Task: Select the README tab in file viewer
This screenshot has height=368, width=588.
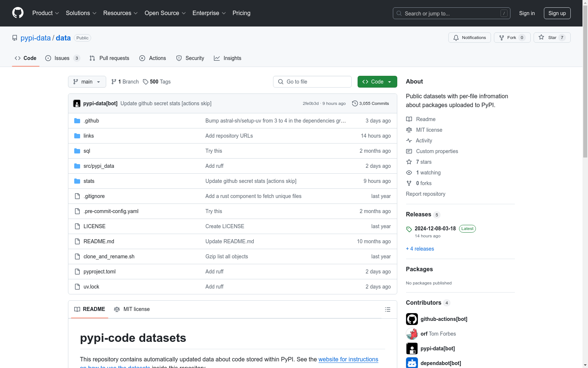Action: (90, 309)
